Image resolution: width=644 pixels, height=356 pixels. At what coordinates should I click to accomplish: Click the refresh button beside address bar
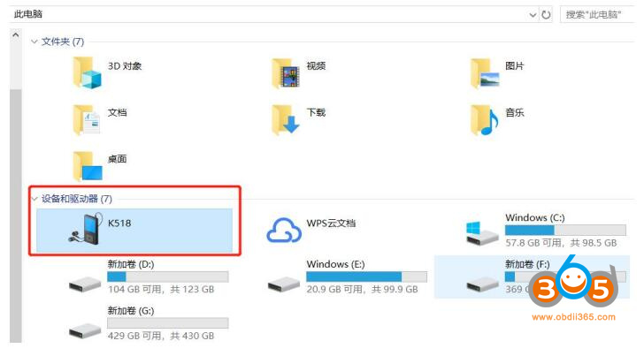(x=546, y=15)
